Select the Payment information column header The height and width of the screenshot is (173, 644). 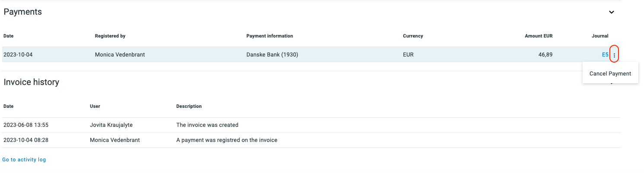pos(270,36)
